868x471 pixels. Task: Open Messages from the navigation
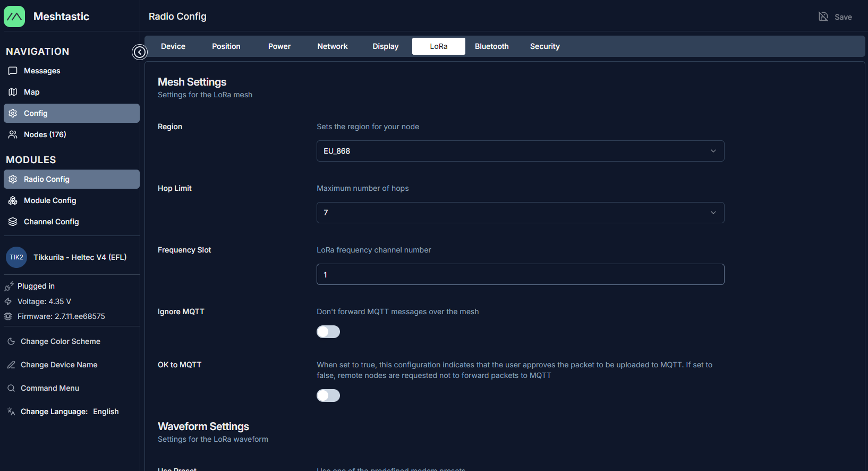click(x=42, y=71)
